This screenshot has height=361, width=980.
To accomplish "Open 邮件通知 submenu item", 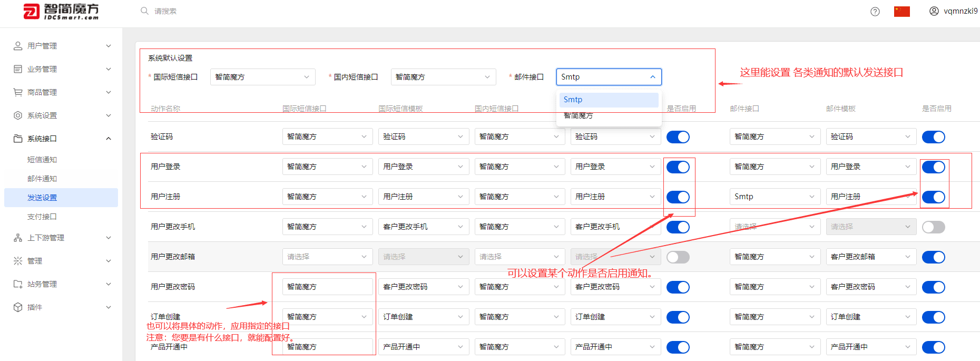I will 42,179.
